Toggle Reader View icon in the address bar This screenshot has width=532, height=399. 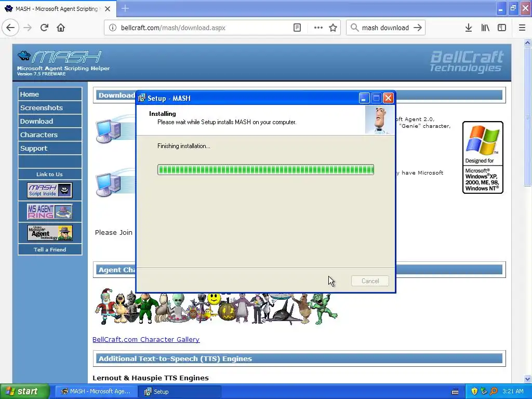[x=297, y=28]
